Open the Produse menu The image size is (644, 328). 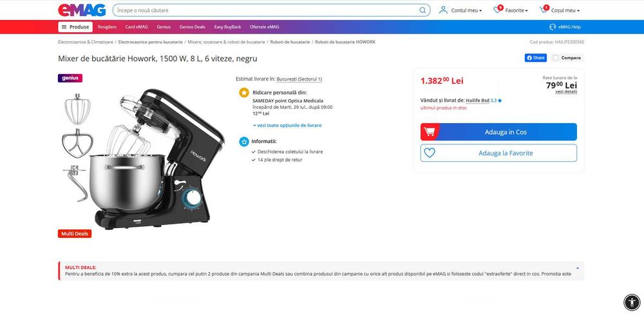(75, 26)
